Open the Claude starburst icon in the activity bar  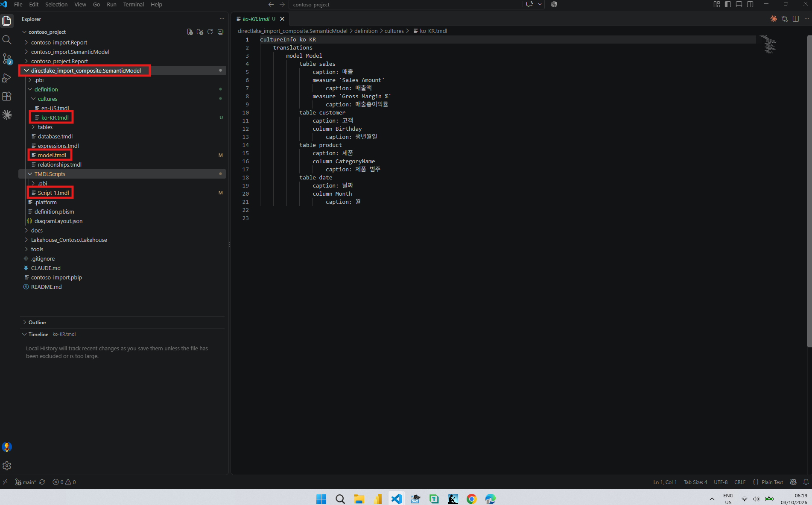pos(7,115)
